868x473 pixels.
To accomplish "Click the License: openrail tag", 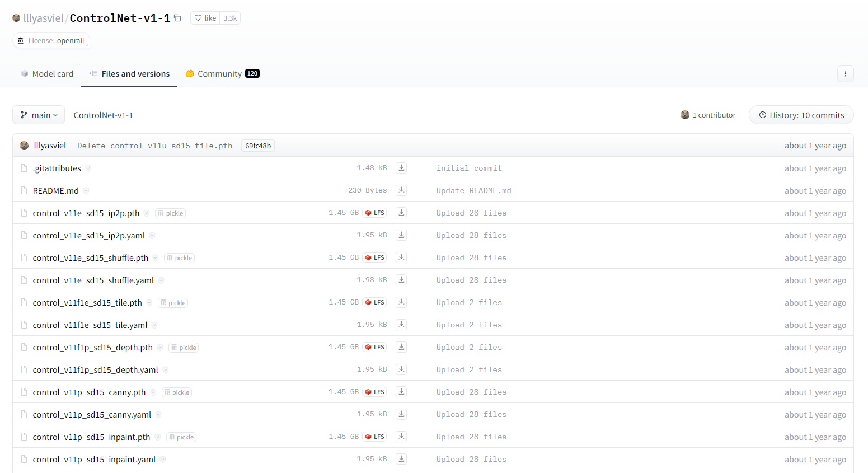I will (x=51, y=40).
